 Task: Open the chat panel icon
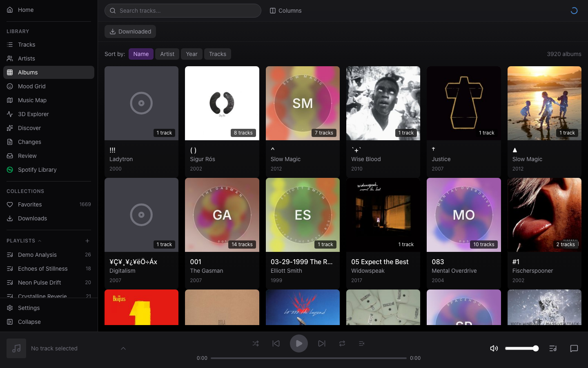574,348
